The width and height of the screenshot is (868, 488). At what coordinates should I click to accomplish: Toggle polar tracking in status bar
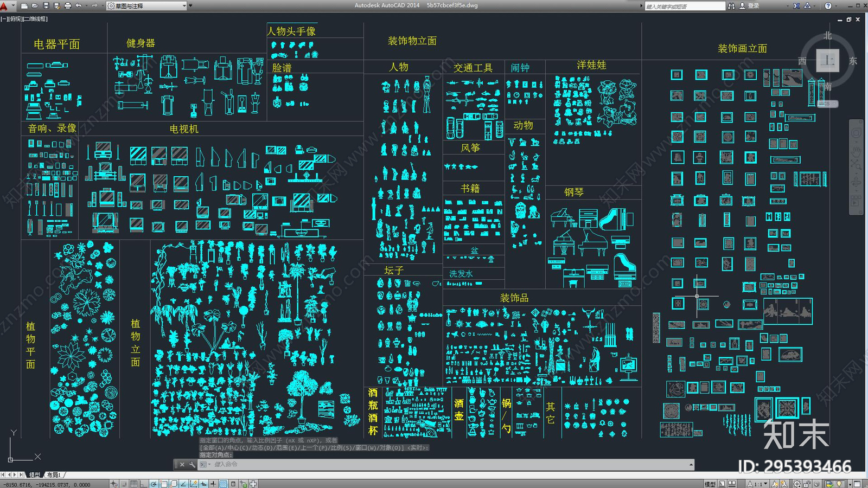[x=154, y=484]
